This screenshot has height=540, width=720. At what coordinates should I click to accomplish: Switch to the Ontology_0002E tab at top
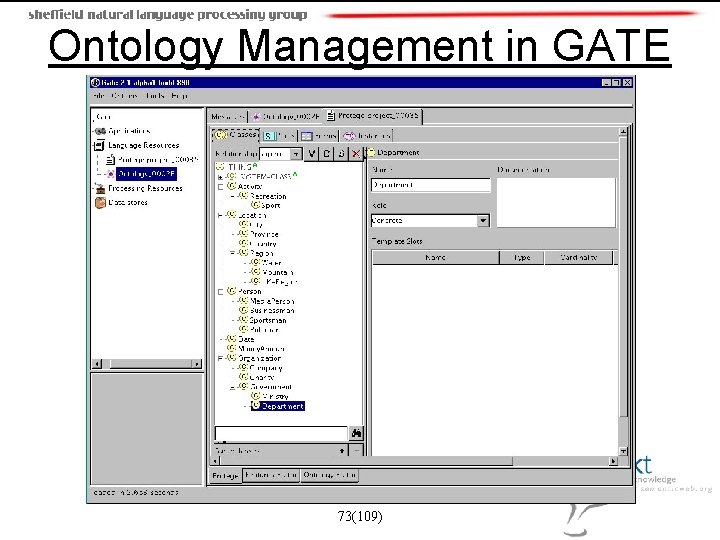pos(286,117)
